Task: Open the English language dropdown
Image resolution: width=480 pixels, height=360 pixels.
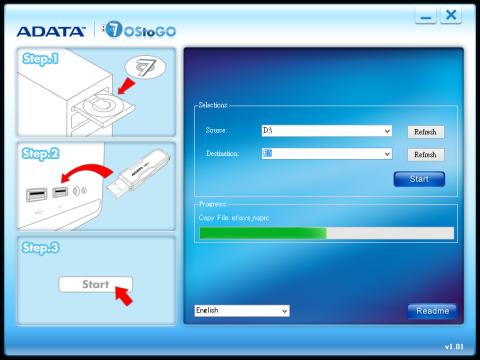Action: (x=242, y=311)
